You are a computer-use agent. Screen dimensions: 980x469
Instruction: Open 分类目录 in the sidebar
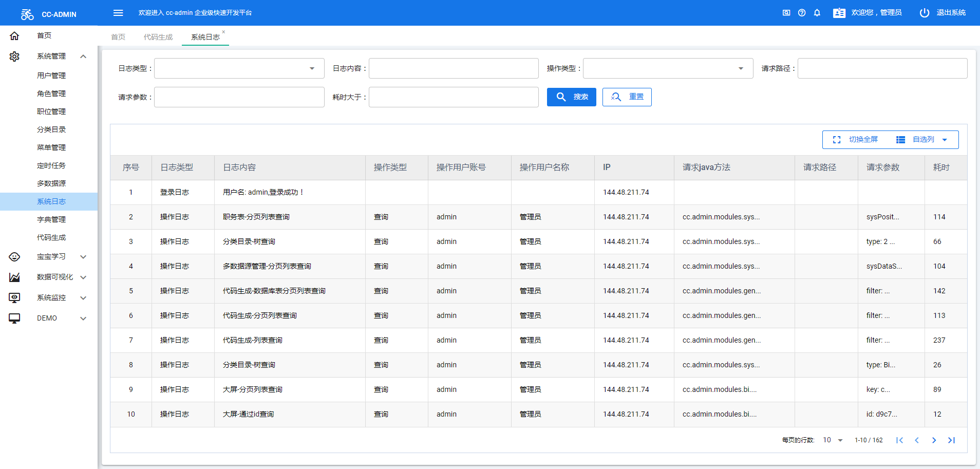click(x=51, y=129)
